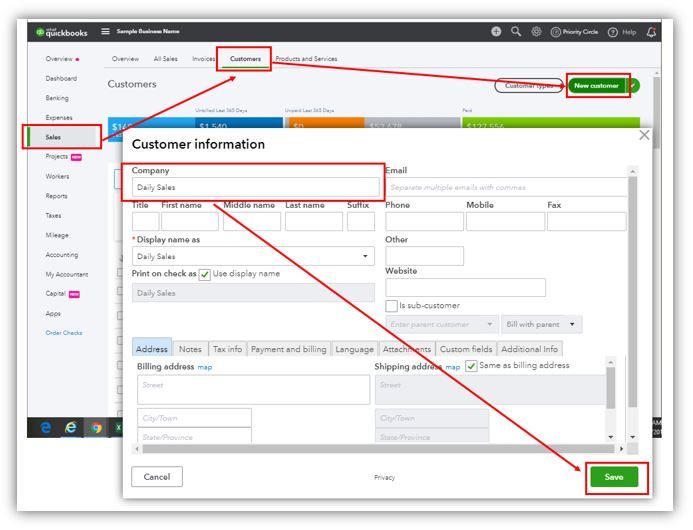693x530 pixels.
Task: Open Edge from the taskbar
Action: click(x=46, y=427)
